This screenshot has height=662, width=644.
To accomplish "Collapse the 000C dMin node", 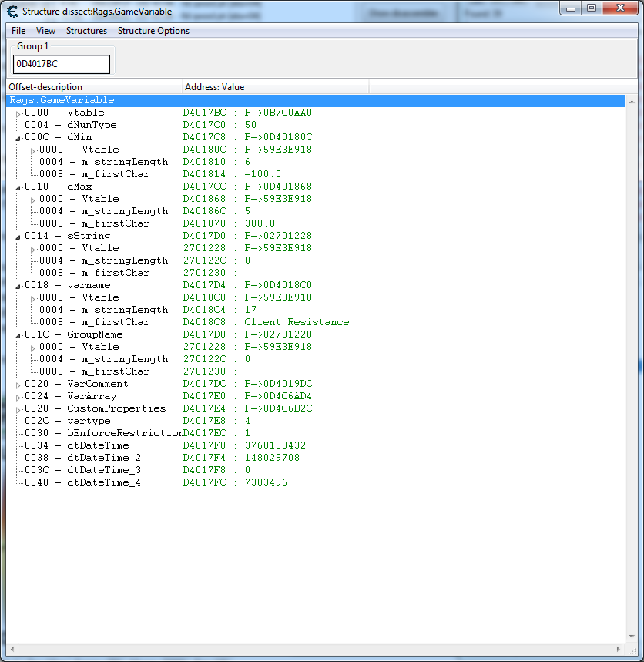I will click(x=19, y=138).
